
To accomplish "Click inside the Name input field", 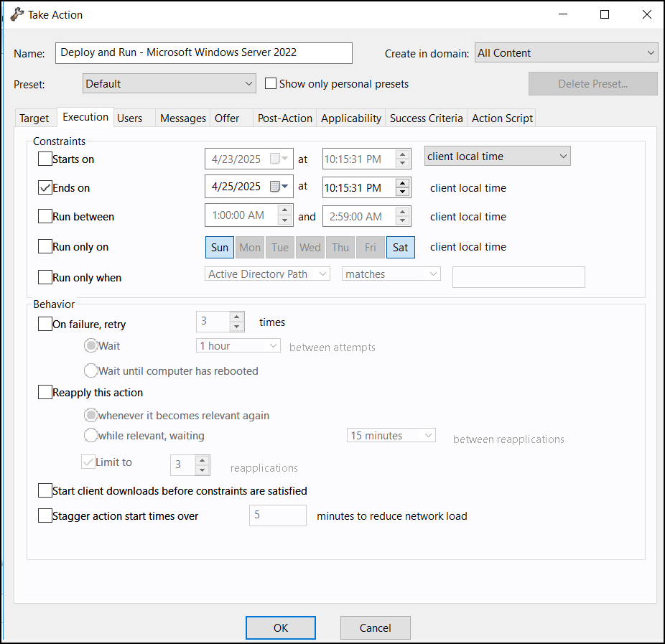I will [x=203, y=53].
